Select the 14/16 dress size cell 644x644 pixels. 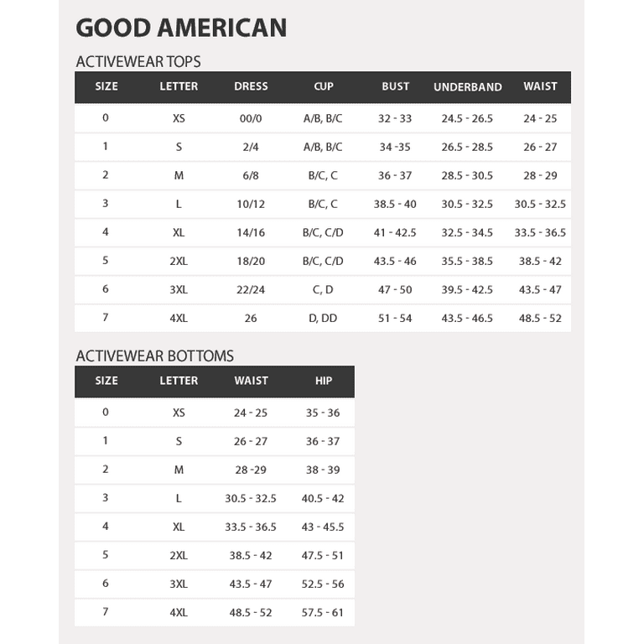coord(251,232)
